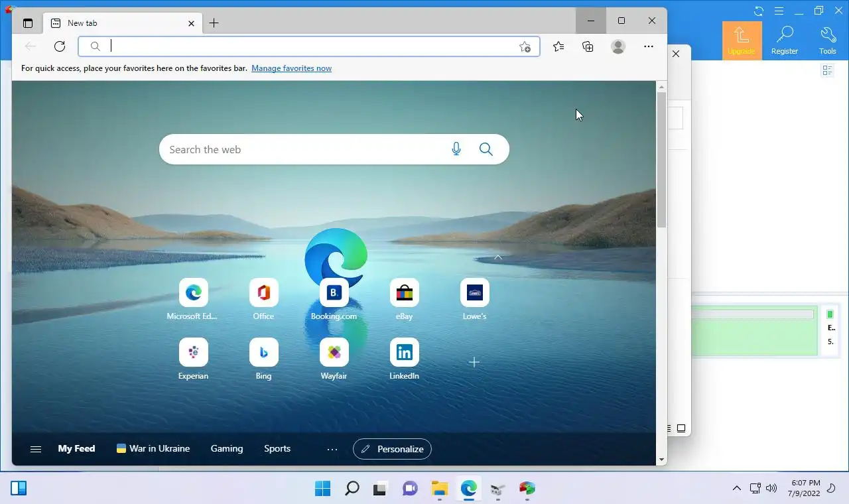849x504 pixels.
Task: Show more feed topics ellipsis
Action: 332,449
